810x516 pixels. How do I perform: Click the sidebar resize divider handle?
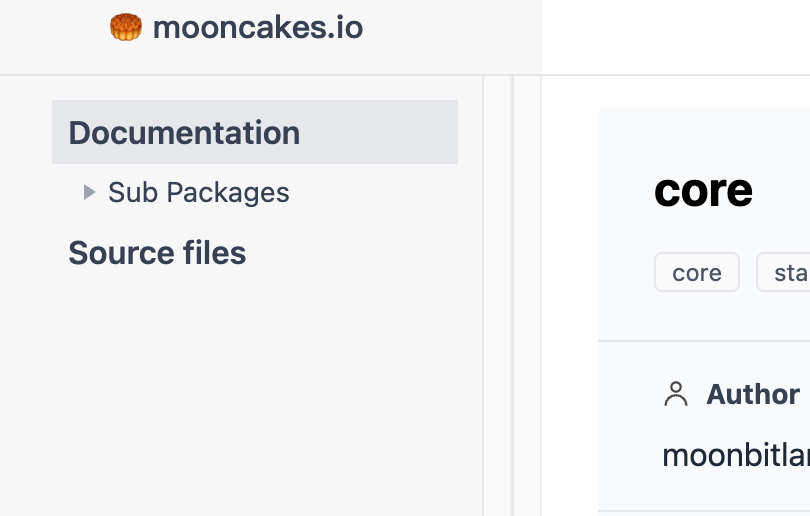(x=512, y=295)
